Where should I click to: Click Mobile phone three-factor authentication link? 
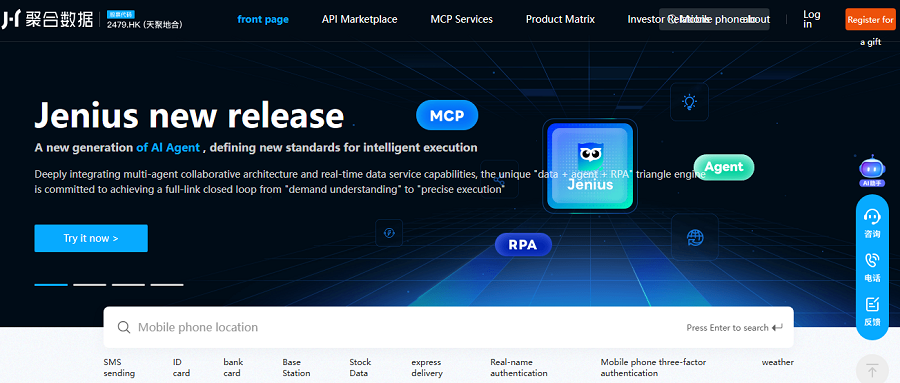point(654,367)
